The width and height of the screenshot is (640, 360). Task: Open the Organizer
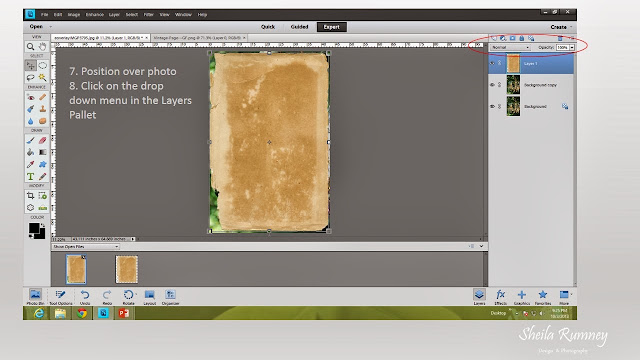(170, 297)
